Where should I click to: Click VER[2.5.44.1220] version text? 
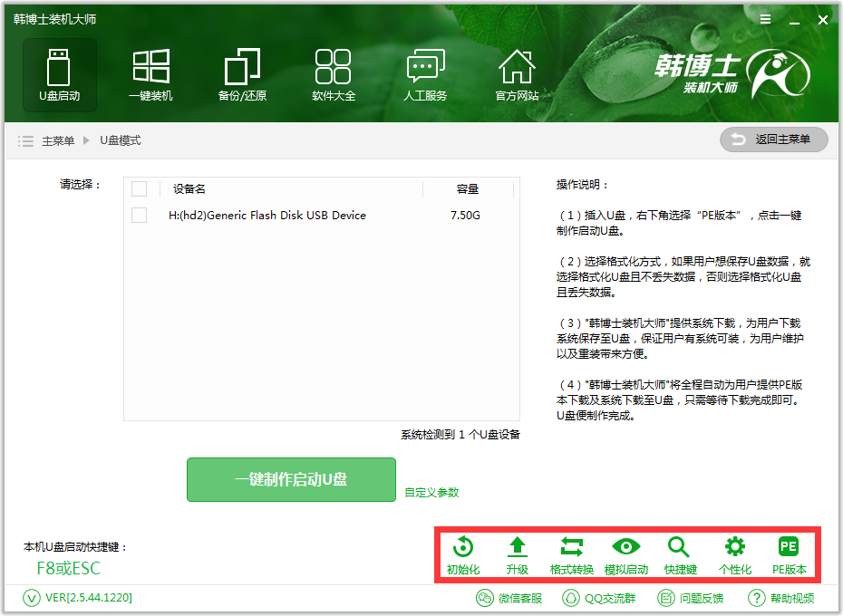(x=89, y=598)
